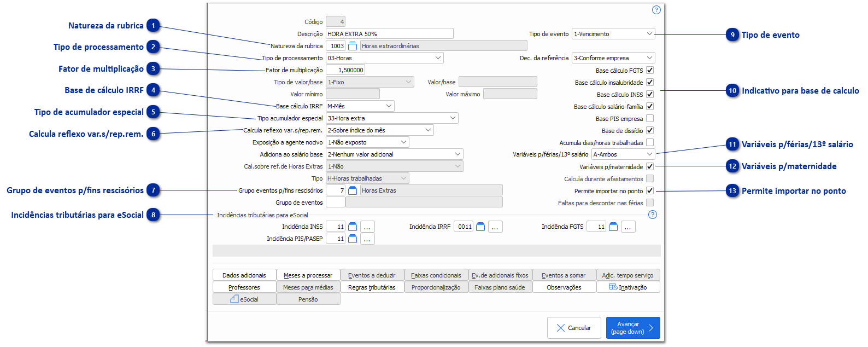Enable the Base PIS empresa checkbox

(650, 118)
